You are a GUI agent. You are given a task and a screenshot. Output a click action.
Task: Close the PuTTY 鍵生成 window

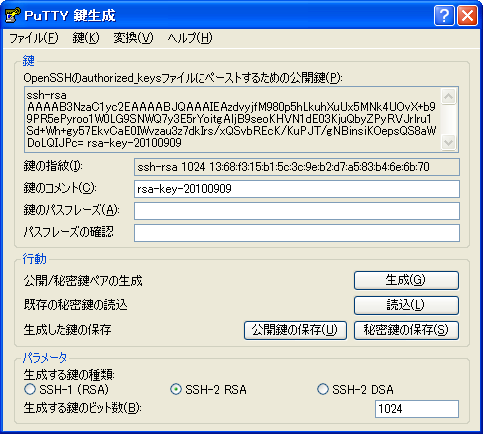point(467,15)
